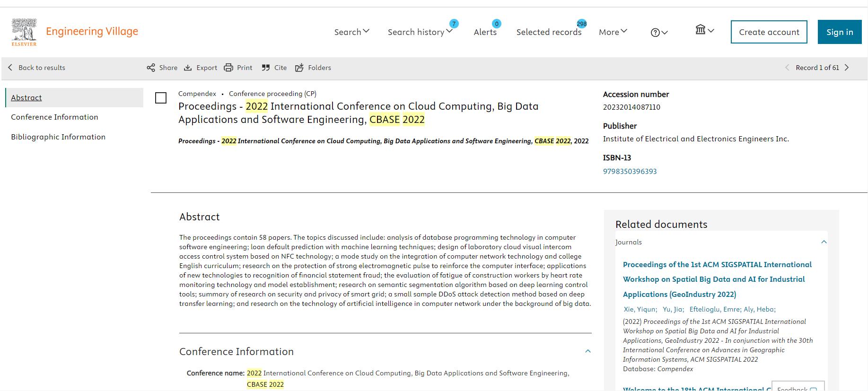Select the record checkbox beside the title
Image resolution: width=868 pixels, height=391 pixels.
click(x=161, y=98)
